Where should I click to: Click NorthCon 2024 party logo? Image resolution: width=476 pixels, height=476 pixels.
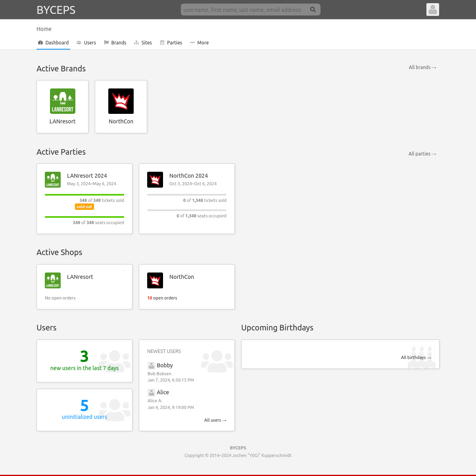coord(155,180)
